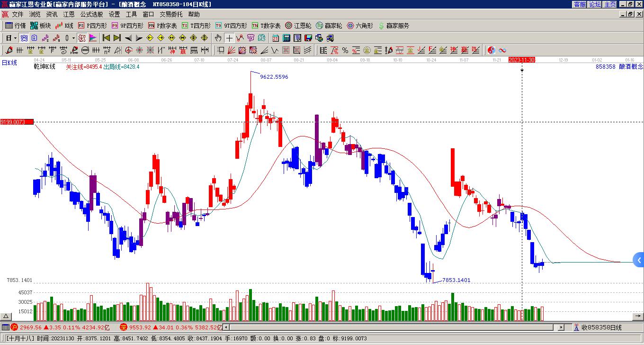
Task: Click the 日K线 period label
Action: [x=9, y=63]
